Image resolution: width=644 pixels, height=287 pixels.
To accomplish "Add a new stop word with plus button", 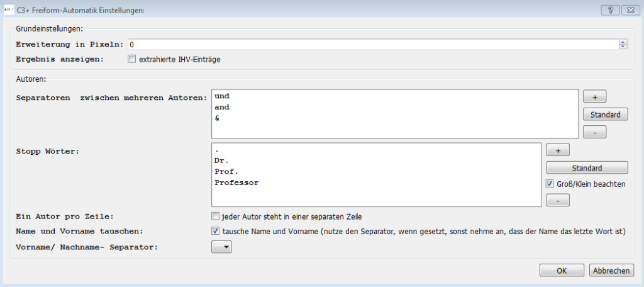I will pyautogui.click(x=558, y=150).
